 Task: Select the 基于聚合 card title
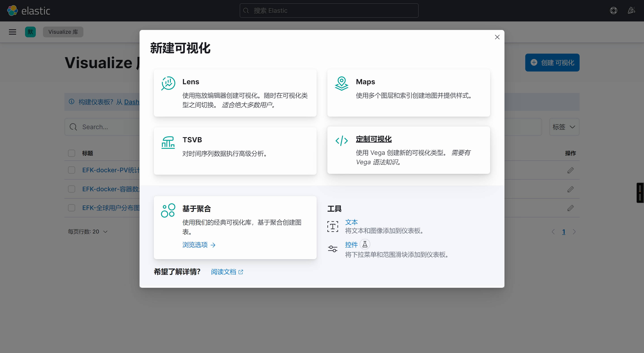197,209
